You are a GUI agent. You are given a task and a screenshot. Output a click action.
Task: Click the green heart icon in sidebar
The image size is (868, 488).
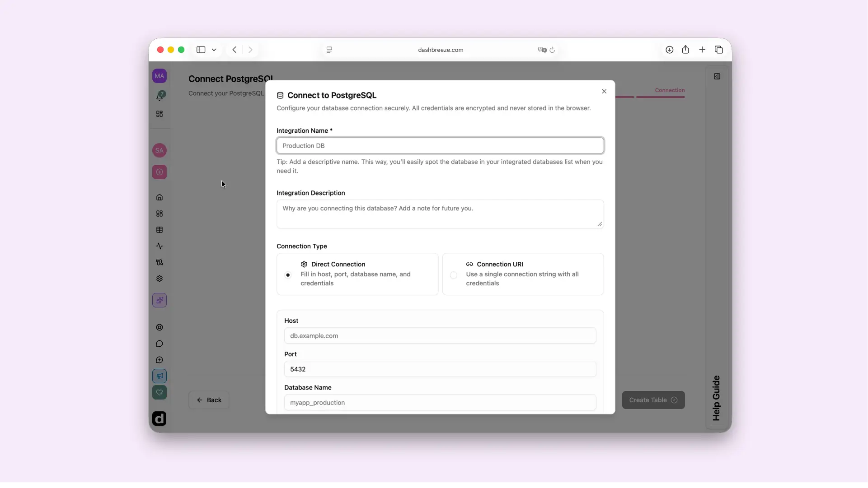point(160,392)
